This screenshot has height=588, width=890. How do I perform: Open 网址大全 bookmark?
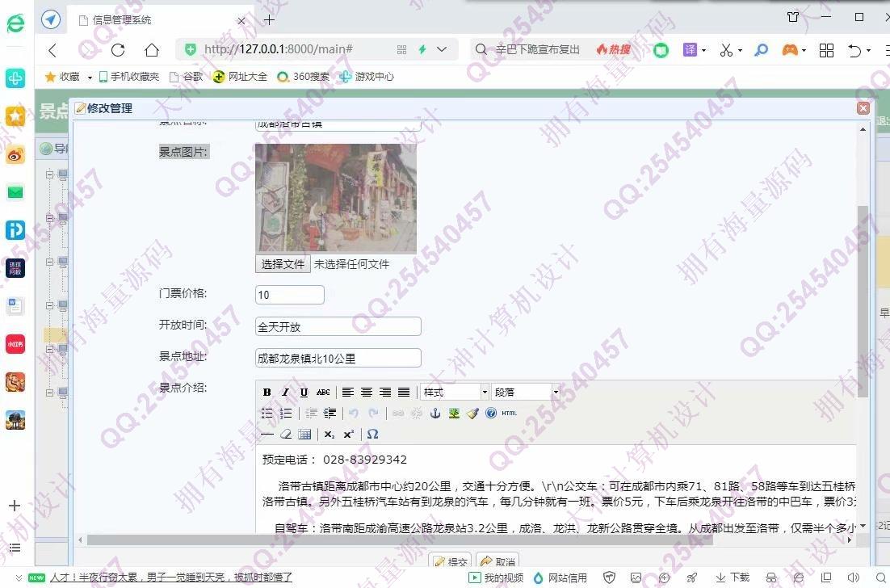[240, 77]
